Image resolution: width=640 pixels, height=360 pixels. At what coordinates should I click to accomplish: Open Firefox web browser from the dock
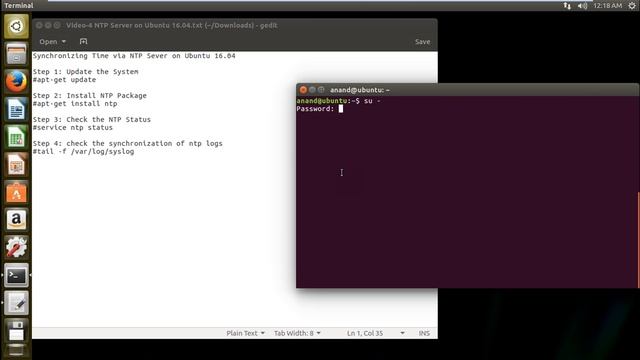tap(16, 81)
